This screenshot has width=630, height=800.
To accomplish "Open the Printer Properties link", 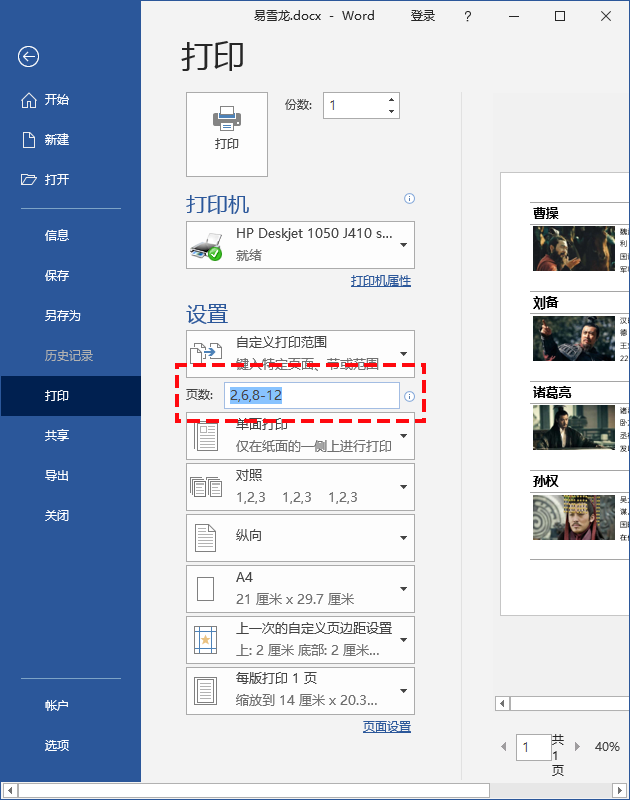I will (380, 281).
